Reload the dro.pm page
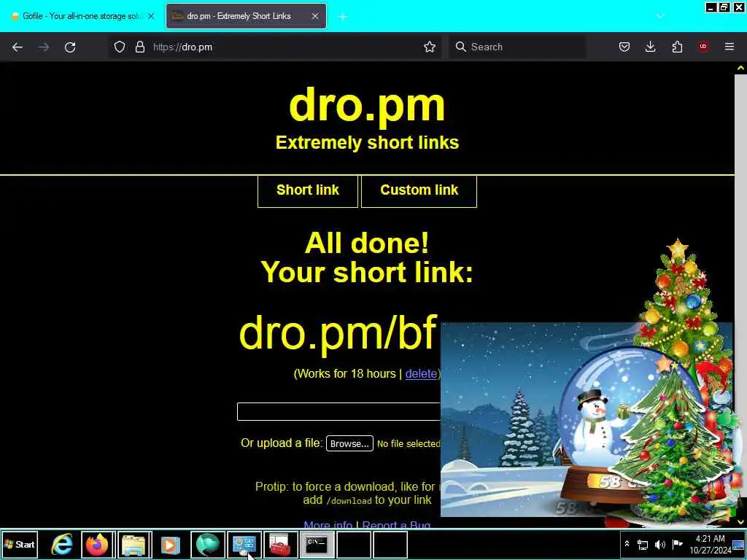Viewport: 747px width, 560px height. pyautogui.click(x=70, y=47)
